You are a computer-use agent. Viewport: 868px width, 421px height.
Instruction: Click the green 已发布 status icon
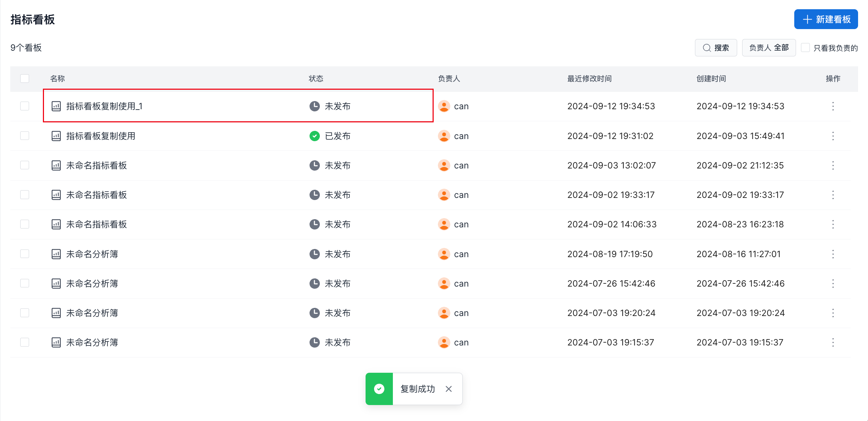[314, 136]
